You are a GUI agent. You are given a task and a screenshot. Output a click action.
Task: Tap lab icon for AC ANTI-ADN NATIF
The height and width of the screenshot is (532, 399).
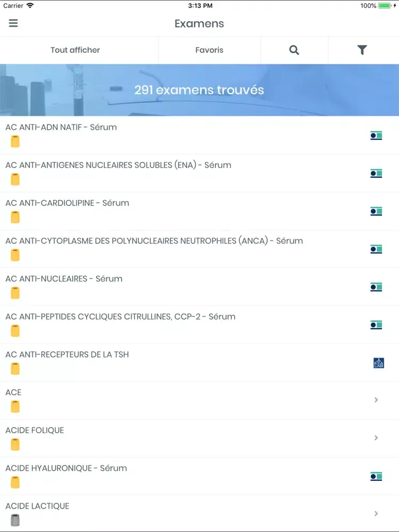tap(376, 136)
